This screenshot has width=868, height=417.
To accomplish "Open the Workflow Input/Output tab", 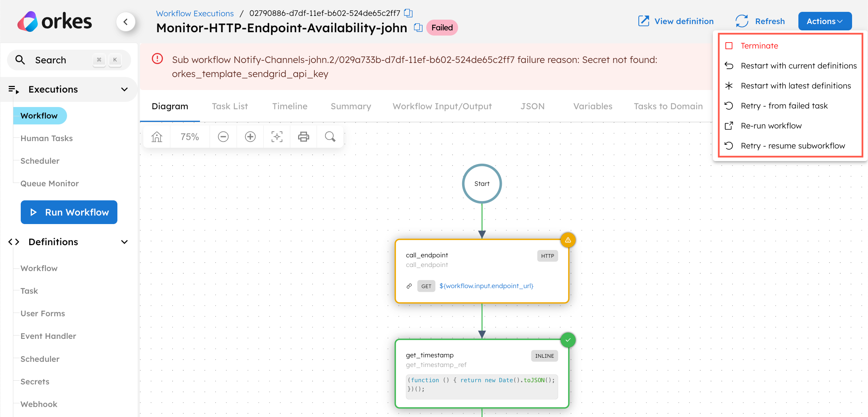I will pyautogui.click(x=442, y=107).
